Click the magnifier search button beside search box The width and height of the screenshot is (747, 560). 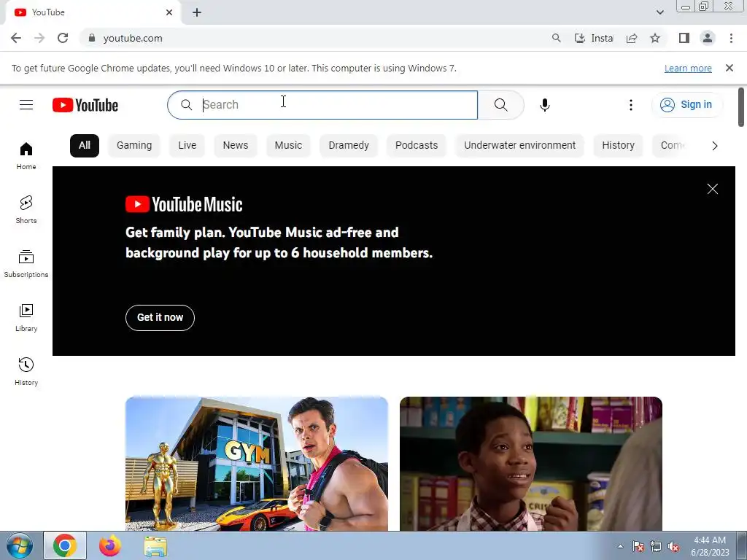click(500, 105)
